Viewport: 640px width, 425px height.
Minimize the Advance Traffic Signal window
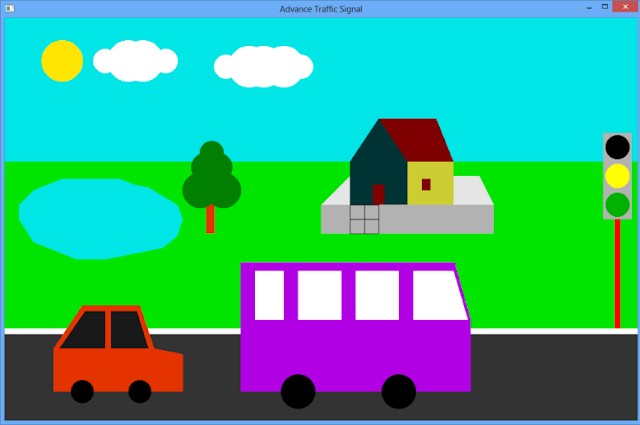(x=589, y=8)
